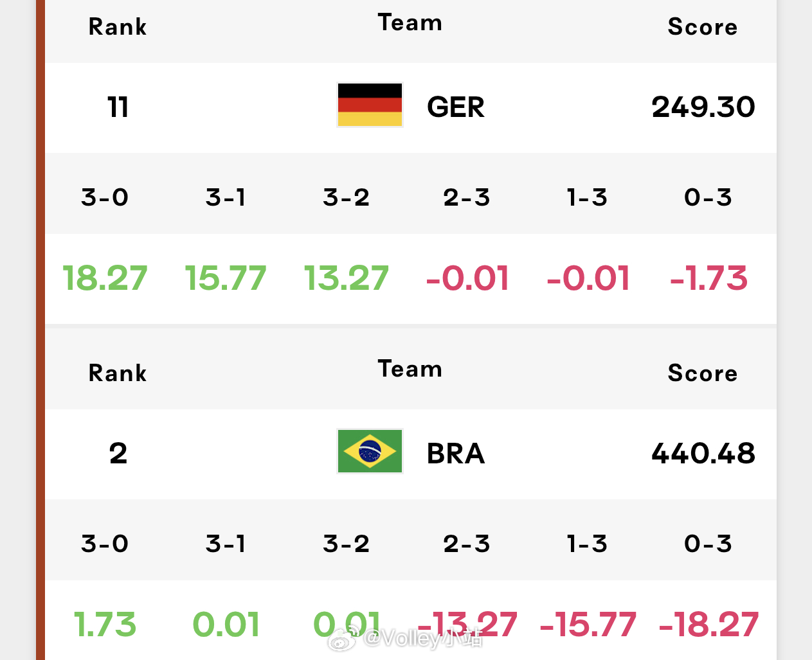Screen dimensions: 812x660
Task: Open the @Volley watermark text
Action: coord(423,638)
